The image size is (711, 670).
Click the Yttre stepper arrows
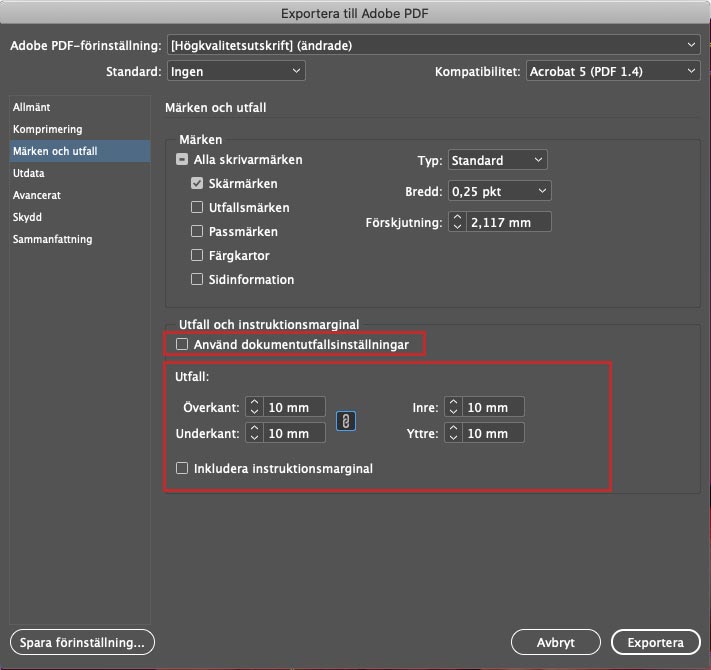pos(453,433)
